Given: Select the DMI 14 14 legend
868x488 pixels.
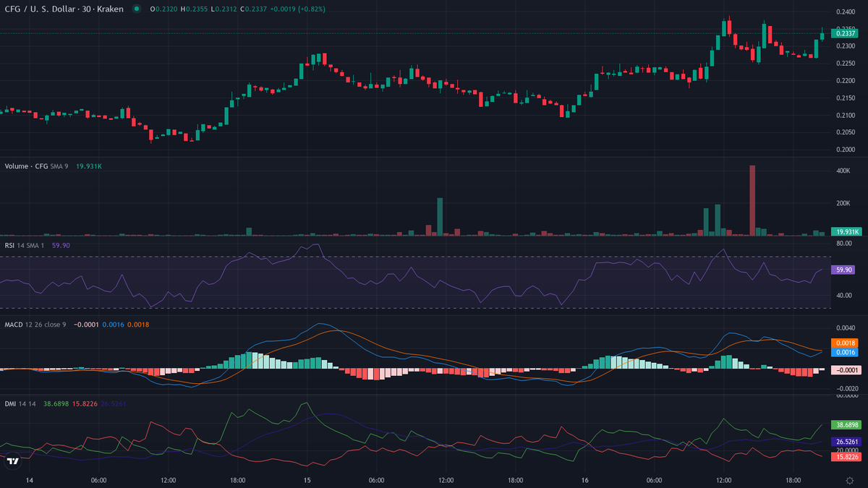Looking at the screenshot, I should coord(21,403).
